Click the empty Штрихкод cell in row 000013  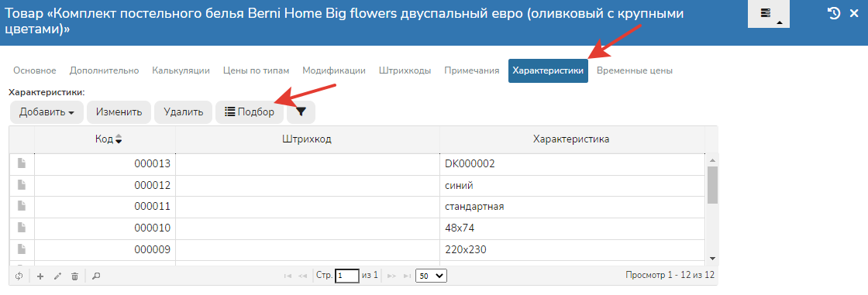tap(308, 164)
